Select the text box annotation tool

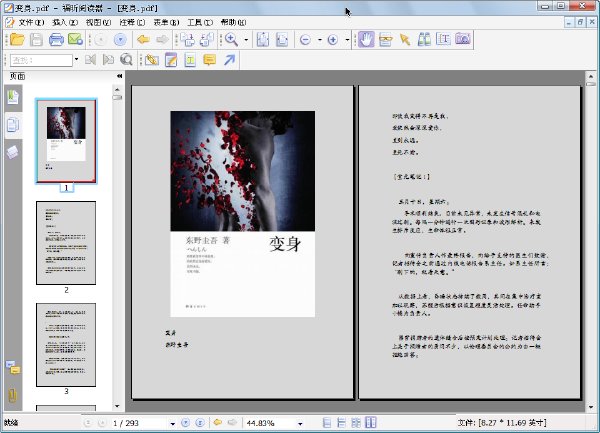(x=190, y=60)
